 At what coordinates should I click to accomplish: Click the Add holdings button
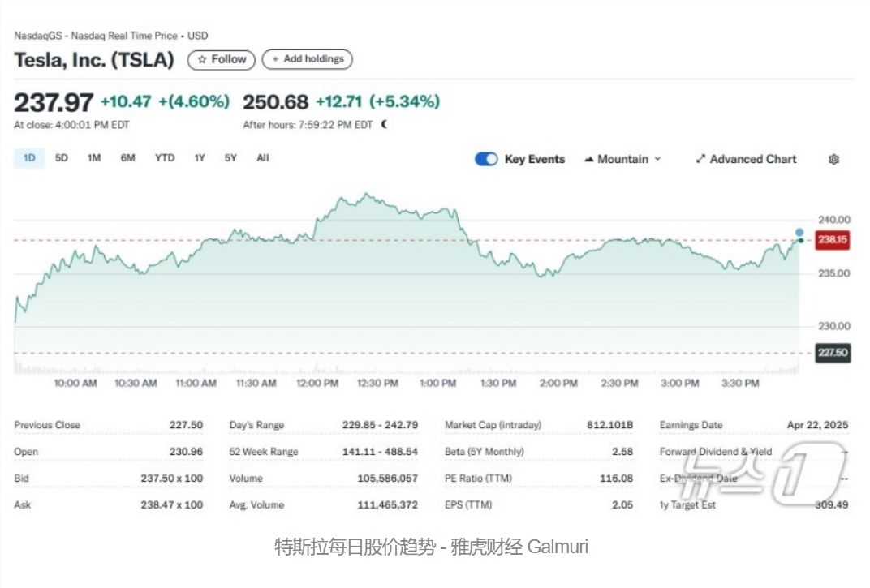tap(308, 59)
